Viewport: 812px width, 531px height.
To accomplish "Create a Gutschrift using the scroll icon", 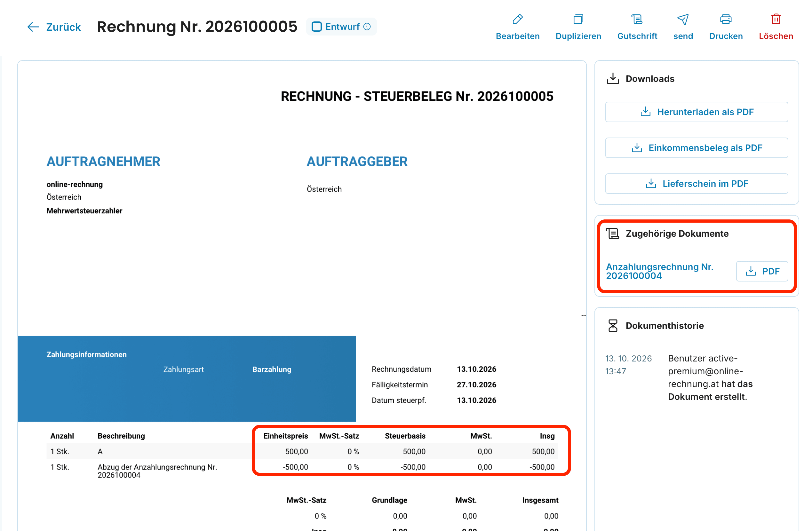I will (x=637, y=19).
